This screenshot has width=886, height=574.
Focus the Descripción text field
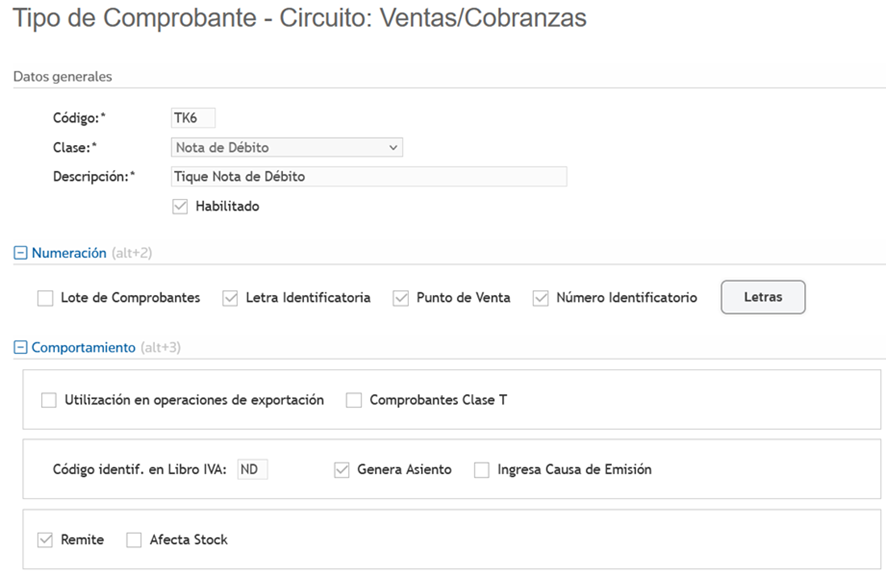369,177
